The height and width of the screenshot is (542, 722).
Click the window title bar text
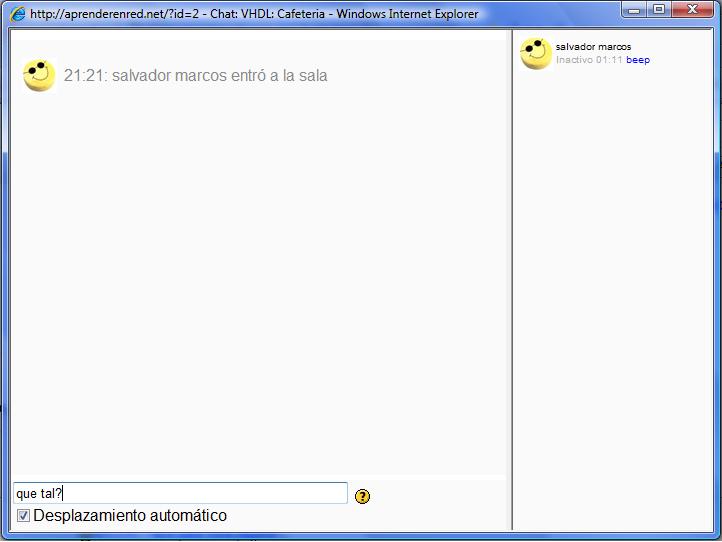pyautogui.click(x=255, y=14)
